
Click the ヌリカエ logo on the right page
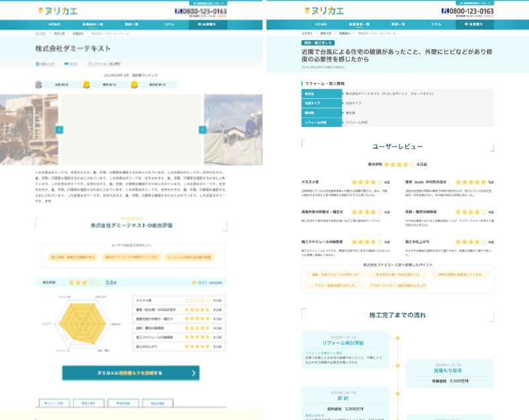tap(323, 11)
